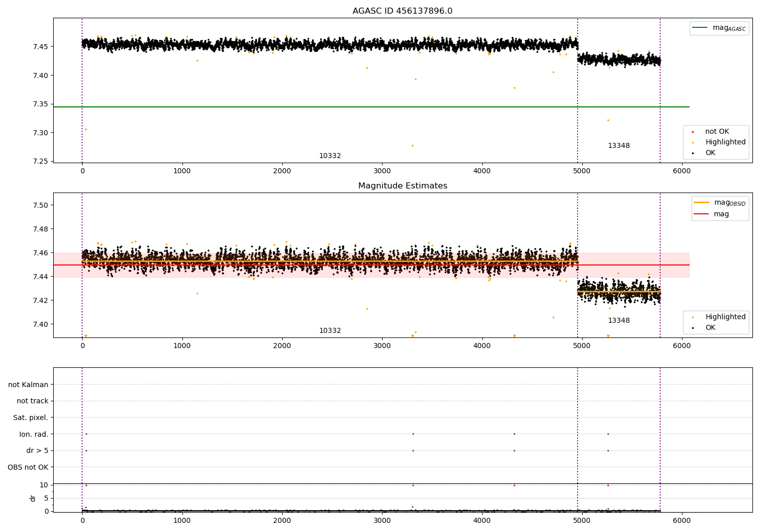Click the mag OBSID legend entry in middle plot

tap(720, 203)
